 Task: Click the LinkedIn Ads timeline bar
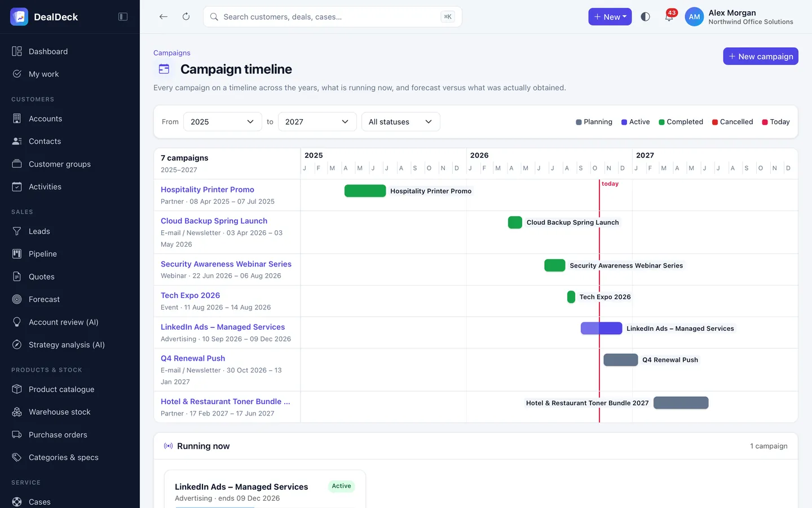602,329
